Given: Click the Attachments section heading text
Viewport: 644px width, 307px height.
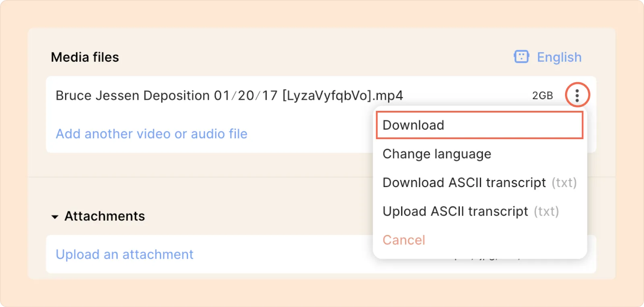Looking at the screenshot, I should coord(105,216).
